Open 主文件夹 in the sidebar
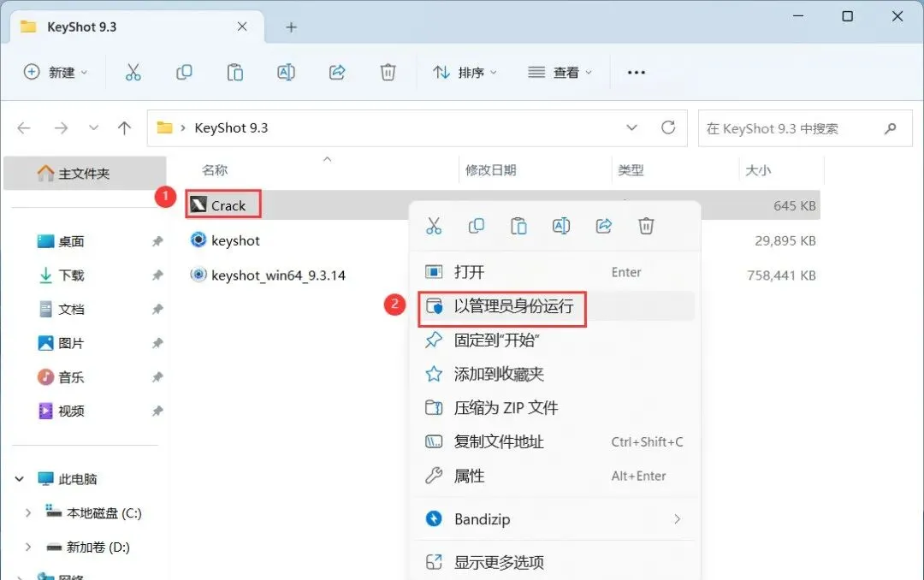Viewport: 924px width, 580px height. coord(84,174)
